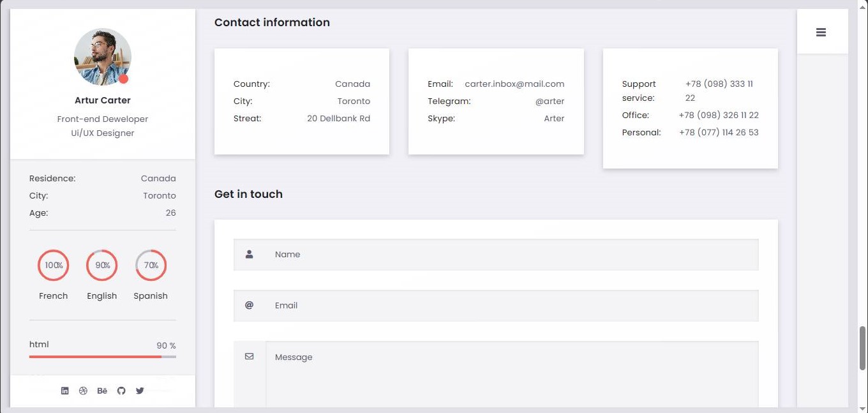The height and width of the screenshot is (413, 868).
Task: Click the Dribbble social icon
Action: pos(83,391)
